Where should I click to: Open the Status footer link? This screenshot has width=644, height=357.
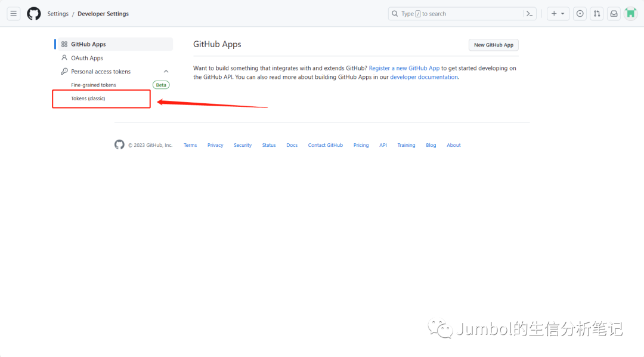click(x=269, y=145)
